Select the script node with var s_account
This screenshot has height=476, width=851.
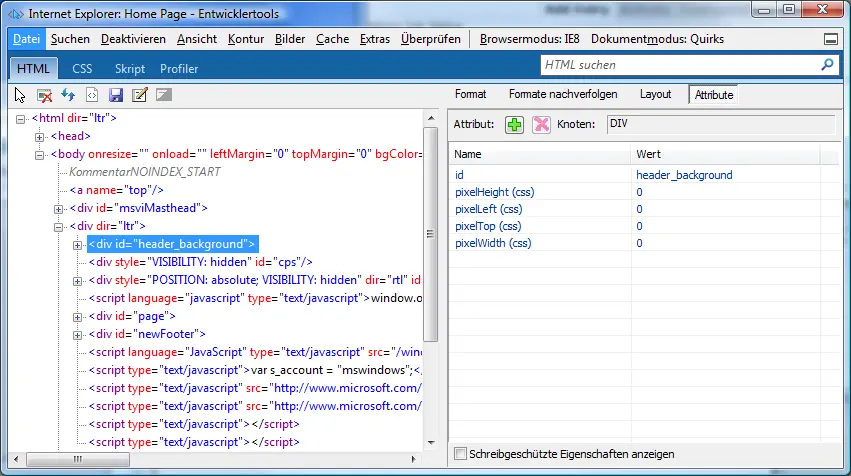255,370
